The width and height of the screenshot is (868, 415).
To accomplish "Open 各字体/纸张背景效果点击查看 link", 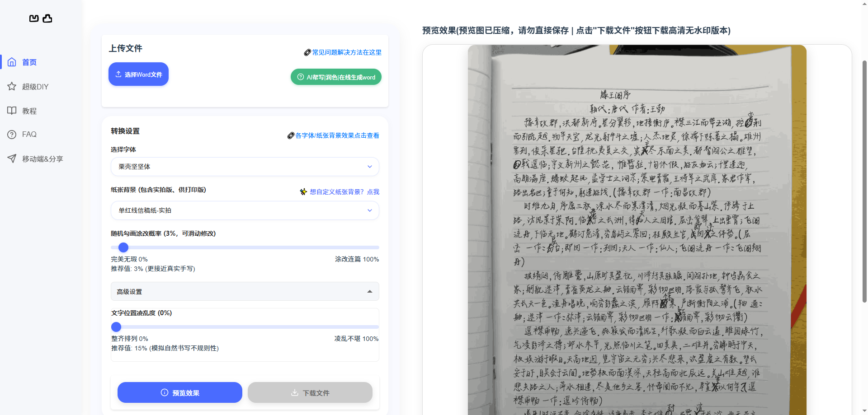I will coord(337,135).
